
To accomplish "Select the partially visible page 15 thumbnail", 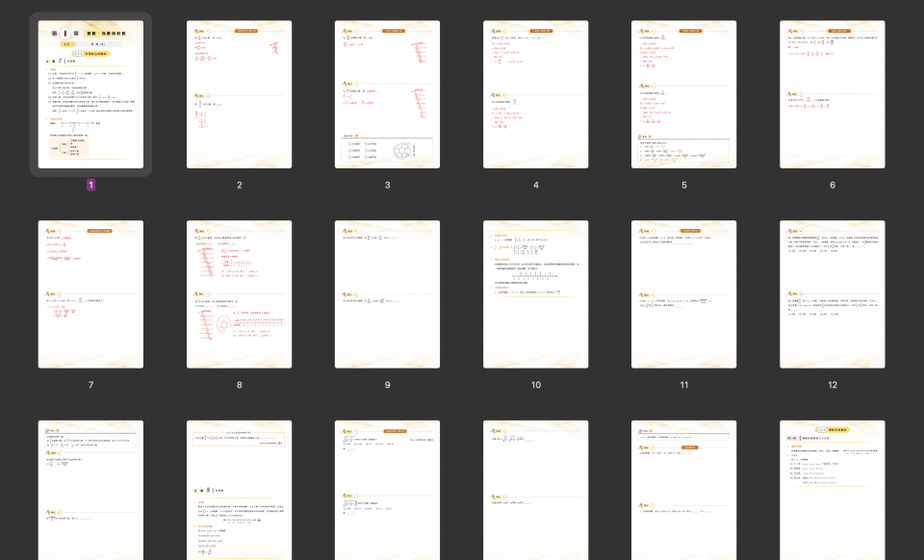I will pyautogui.click(x=387, y=491).
